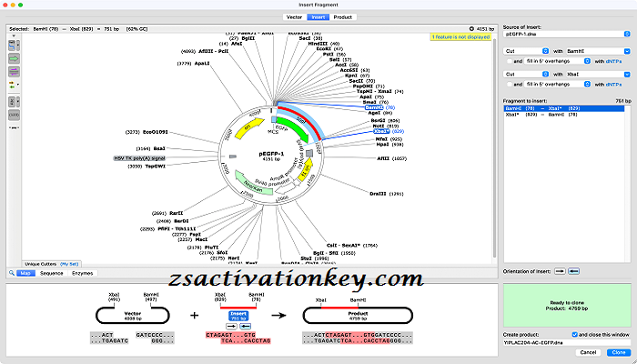Click the blue Insert 751 bp badge
This screenshot has height=364, width=637.
coord(238,316)
